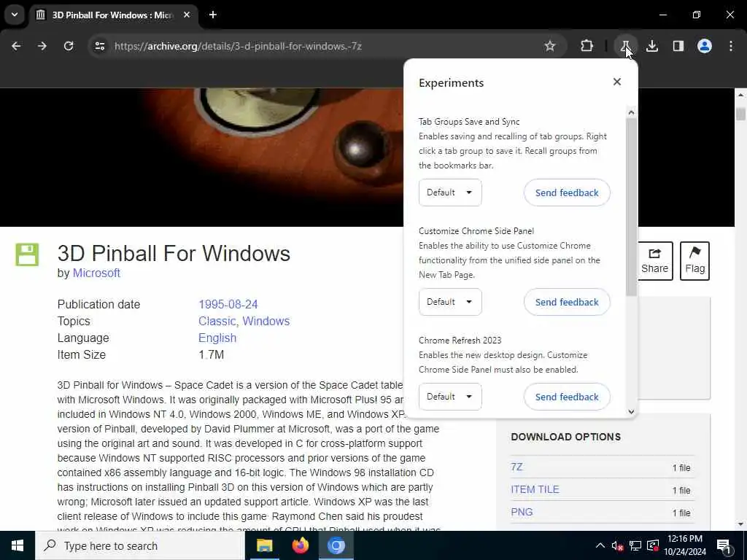View site information icon in address bar
Screen dimensions: 747x560
pyautogui.click(x=99, y=46)
